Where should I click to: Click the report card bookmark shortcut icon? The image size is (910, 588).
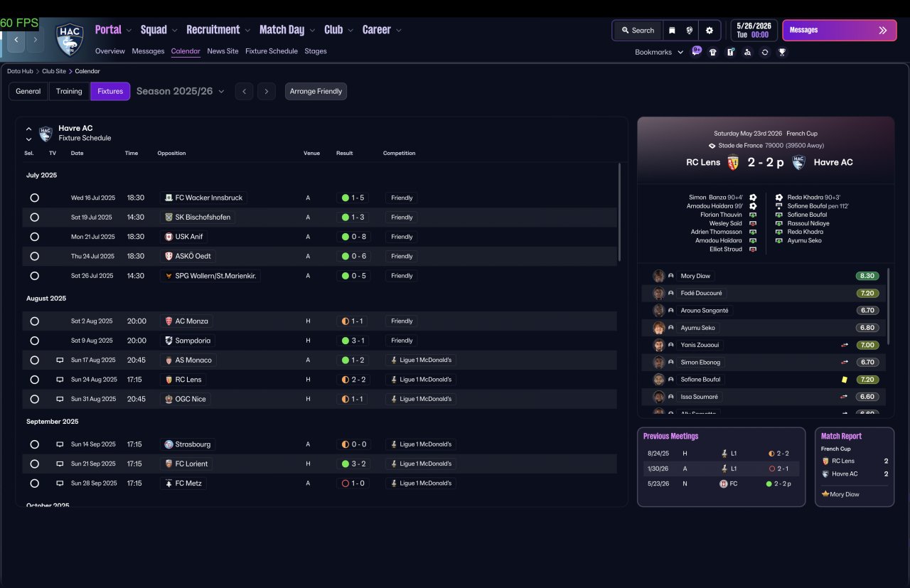click(730, 52)
